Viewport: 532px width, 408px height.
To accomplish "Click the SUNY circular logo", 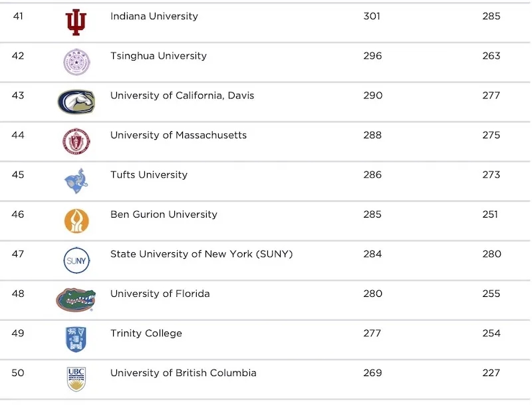I will point(76,260).
